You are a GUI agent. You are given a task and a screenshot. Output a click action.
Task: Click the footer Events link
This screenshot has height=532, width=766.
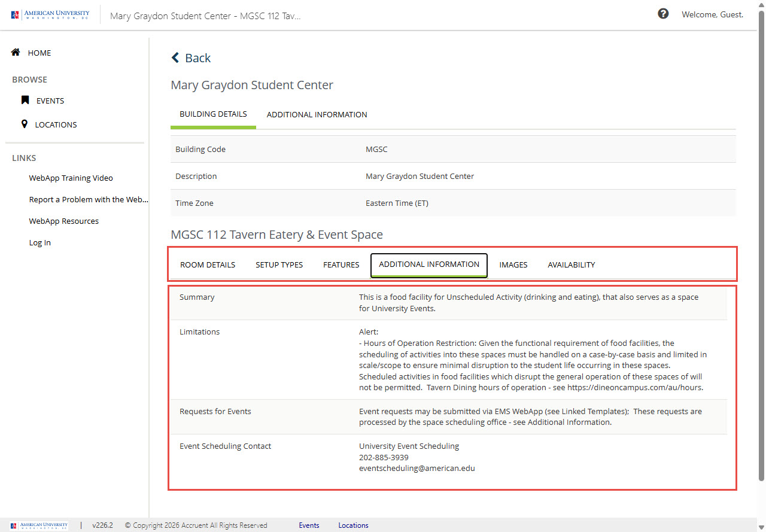point(309,525)
